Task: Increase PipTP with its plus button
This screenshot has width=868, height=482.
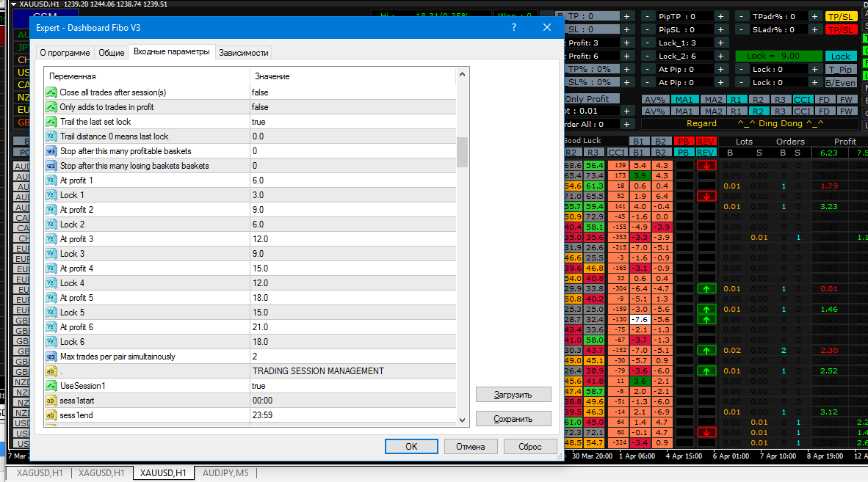Action: [720, 17]
